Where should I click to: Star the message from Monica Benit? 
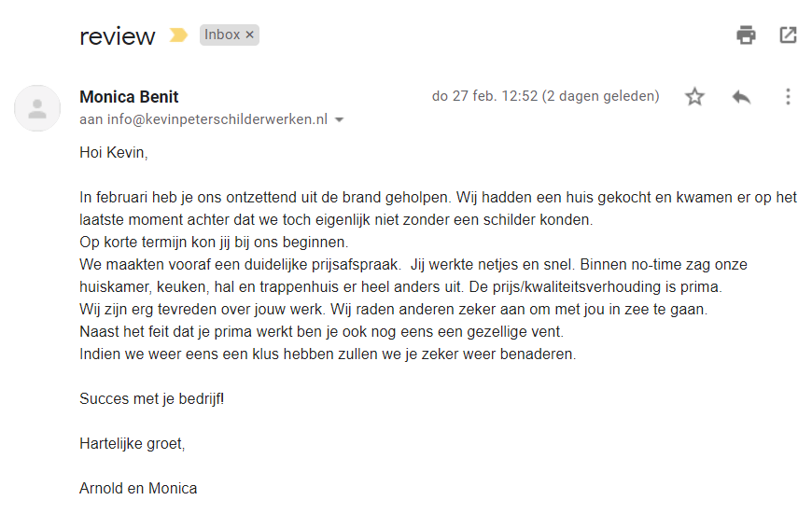pyautogui.click(x=694, y=96)
